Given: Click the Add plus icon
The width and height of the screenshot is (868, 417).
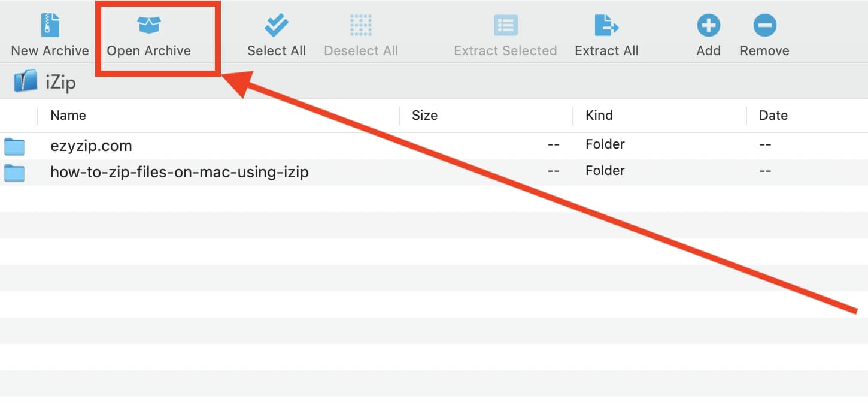Looking at the screenshot, I should (708, 25).
